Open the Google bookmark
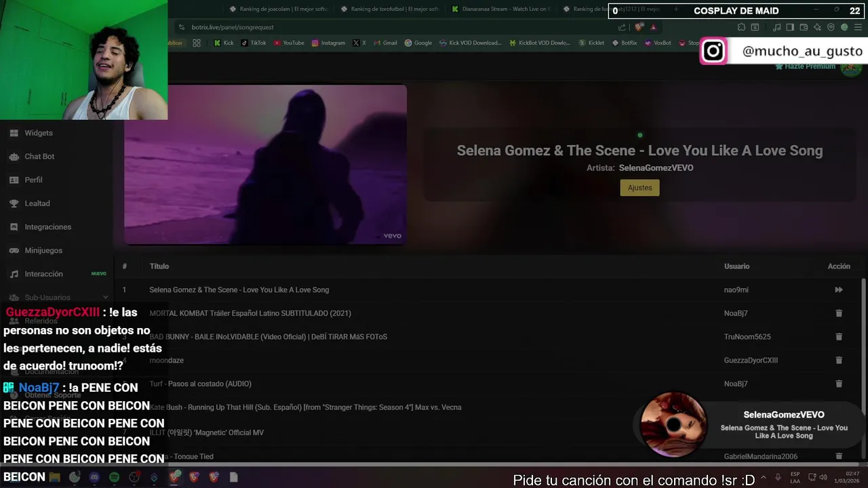 click(418, 43)
